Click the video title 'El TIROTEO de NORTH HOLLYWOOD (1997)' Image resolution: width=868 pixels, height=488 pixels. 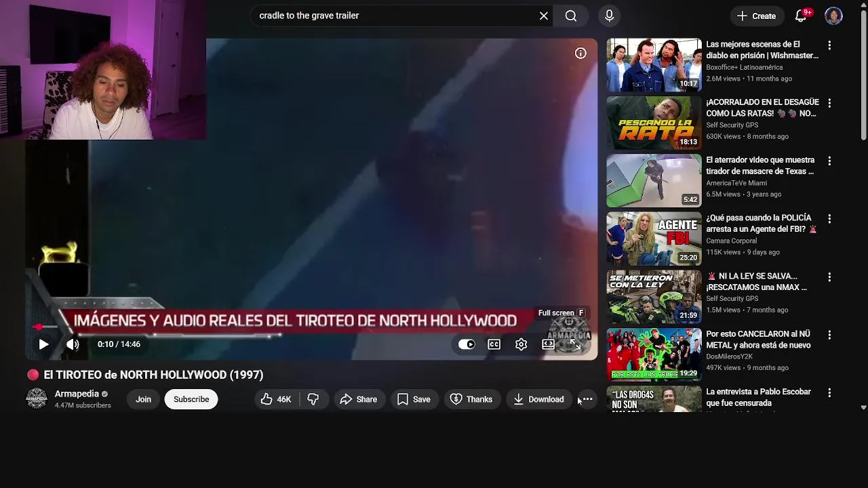153,375
